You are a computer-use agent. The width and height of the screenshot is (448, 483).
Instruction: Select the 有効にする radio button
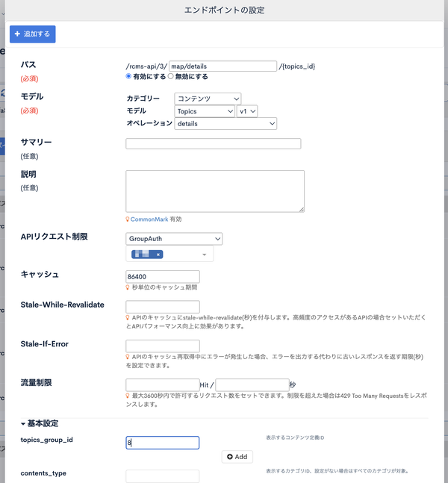click(128, 76)
